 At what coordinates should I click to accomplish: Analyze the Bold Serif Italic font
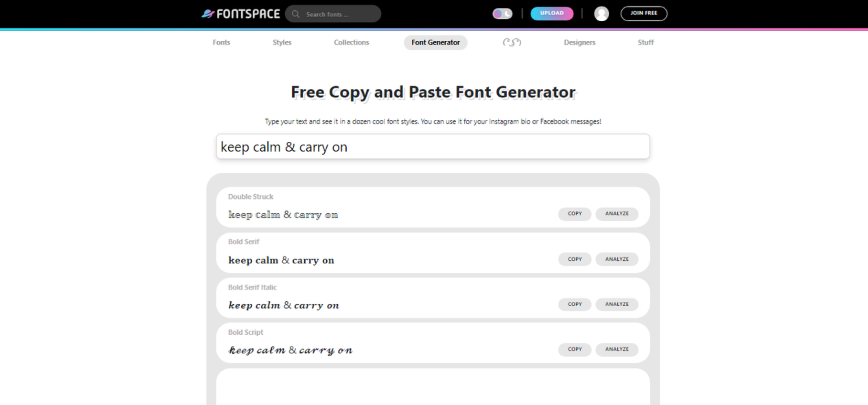point(617,304)
